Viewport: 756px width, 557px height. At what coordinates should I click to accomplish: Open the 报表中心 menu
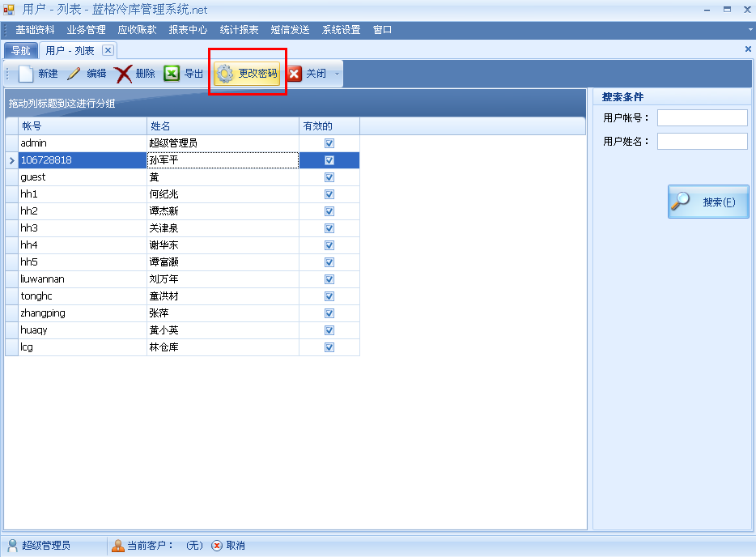tap(188, 30)
